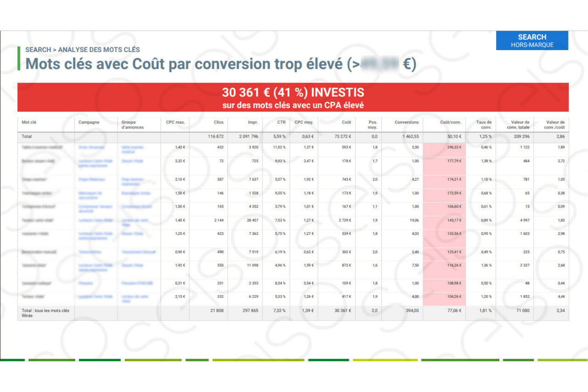Viewport: 588px width, 392px height.
Task: Click the 'CPC max.' column header
Action: [x=175, y=122]
